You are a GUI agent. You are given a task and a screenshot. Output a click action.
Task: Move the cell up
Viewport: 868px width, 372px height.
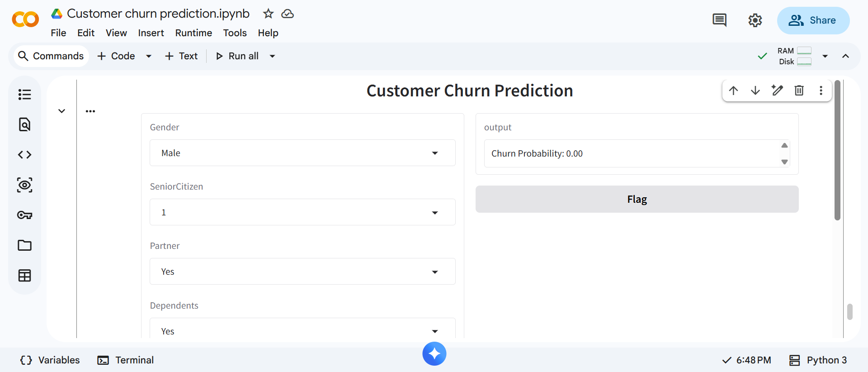point(733,91)
